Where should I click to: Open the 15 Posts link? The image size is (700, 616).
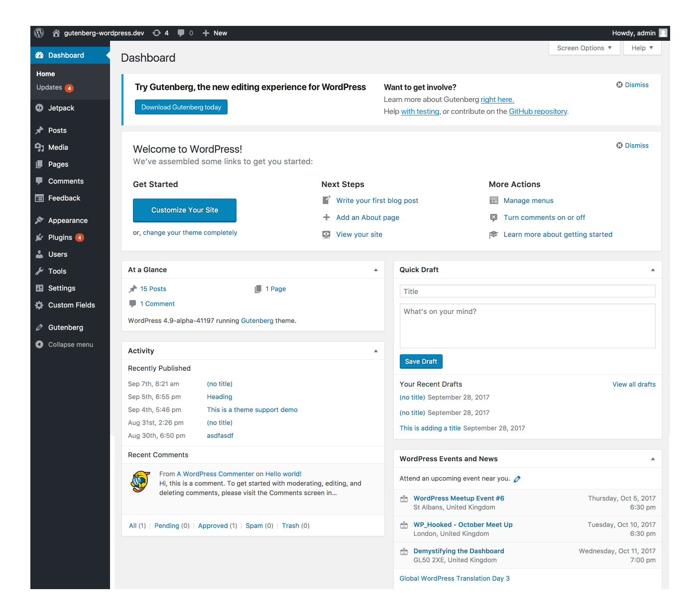[x=153, y=289]
